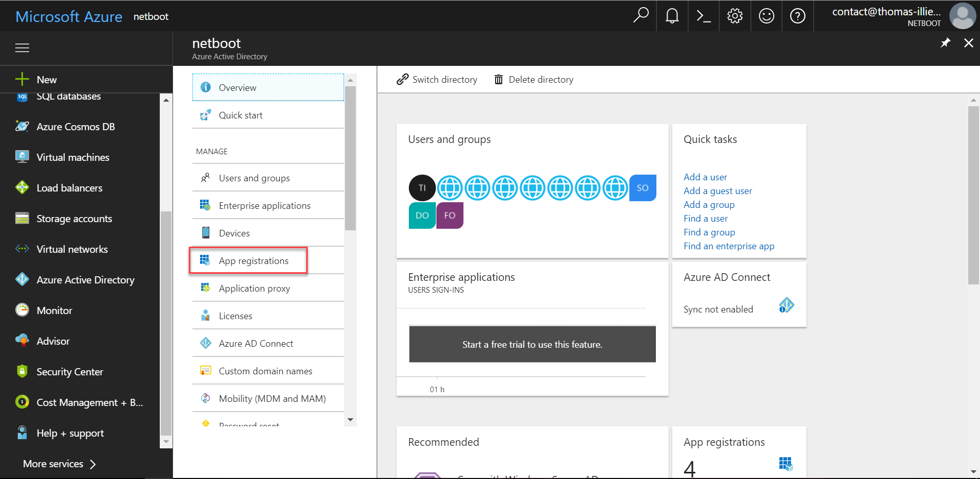Open App registrations tile icon
The image size is (980, 479).
786,464
